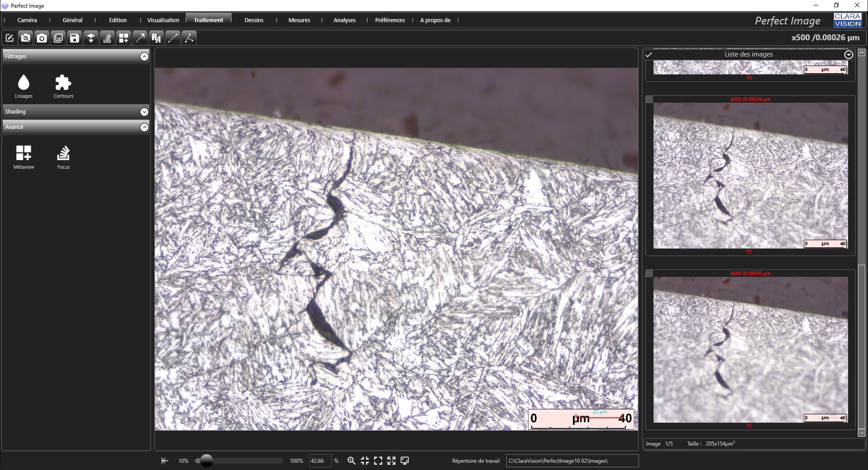Switch to the Visualisation tab
The image size is (868, 470).
coord(163,20)
